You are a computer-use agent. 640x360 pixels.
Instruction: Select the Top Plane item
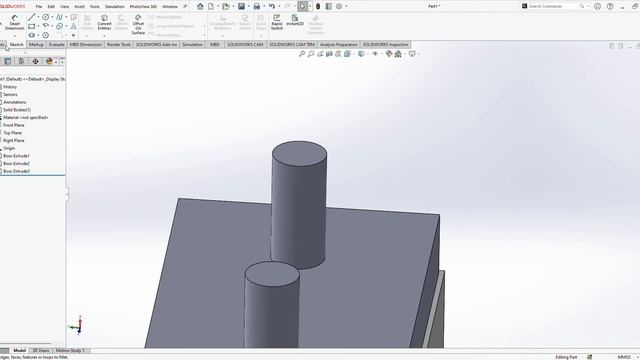[12, 133]
